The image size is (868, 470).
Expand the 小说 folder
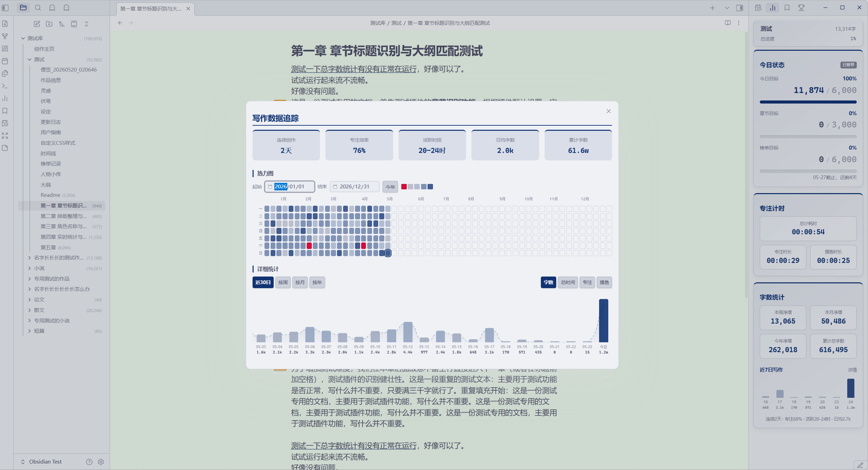point(30,268)
